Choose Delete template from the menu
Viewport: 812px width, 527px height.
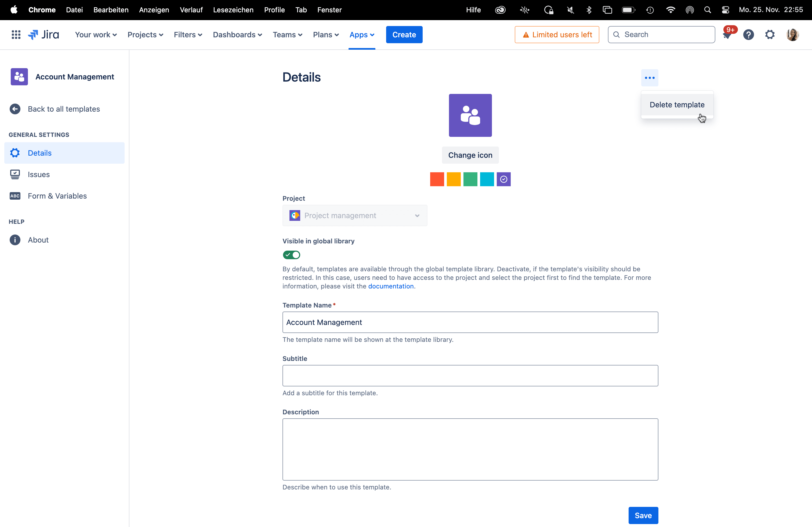677,105
